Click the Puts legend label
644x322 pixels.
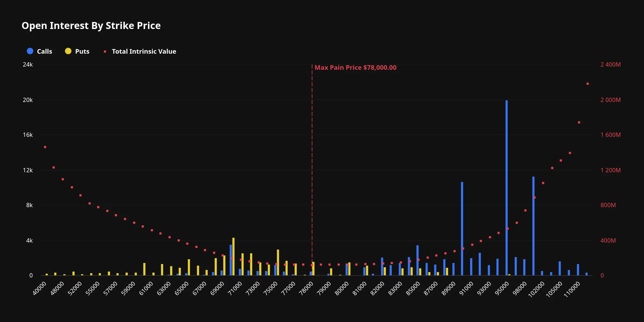(x=82, y=51)
